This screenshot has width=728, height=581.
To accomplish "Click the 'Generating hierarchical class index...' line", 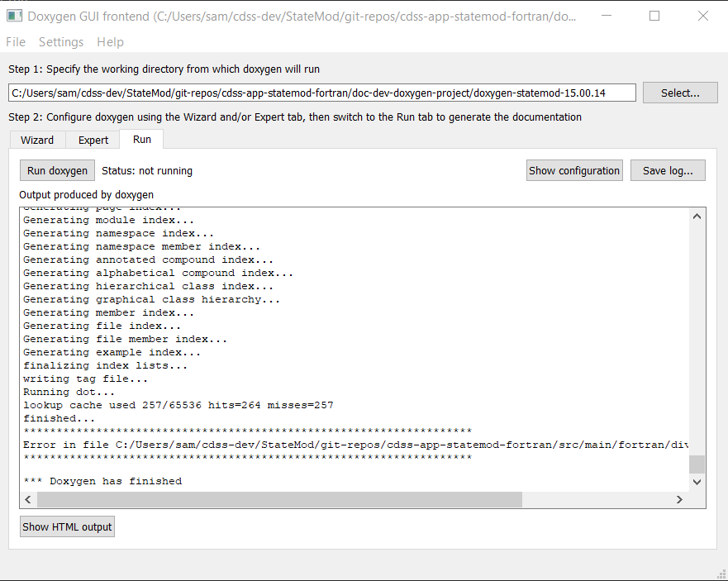I will point(148,286).
